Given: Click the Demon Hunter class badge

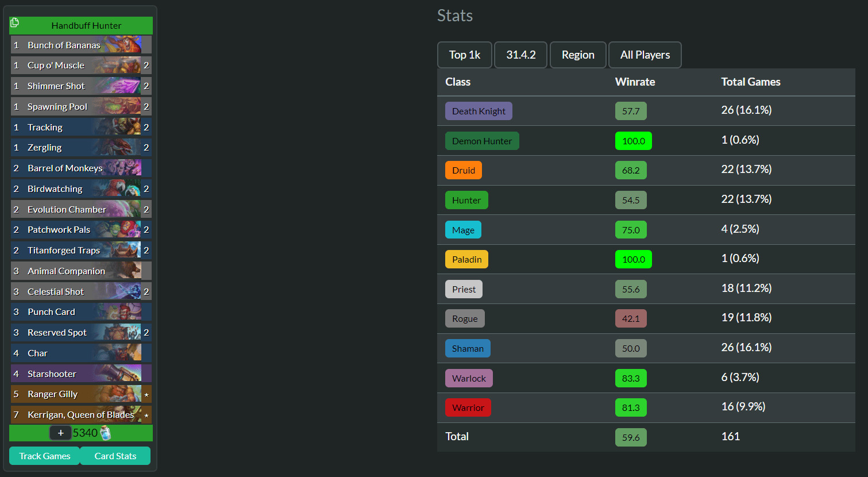Looking at the screenshot, I should coord(481,141).
